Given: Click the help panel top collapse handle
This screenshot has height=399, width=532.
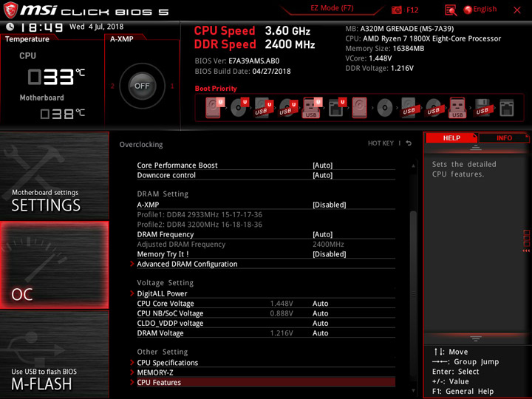Looking at the screenshot, I should click(x=476, y=147).
